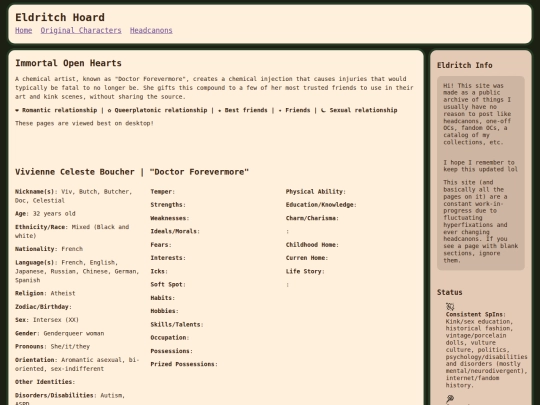This screenshot has width=540, height=405.
Task: Click the Curren Home label
Action: click(307, 258)
